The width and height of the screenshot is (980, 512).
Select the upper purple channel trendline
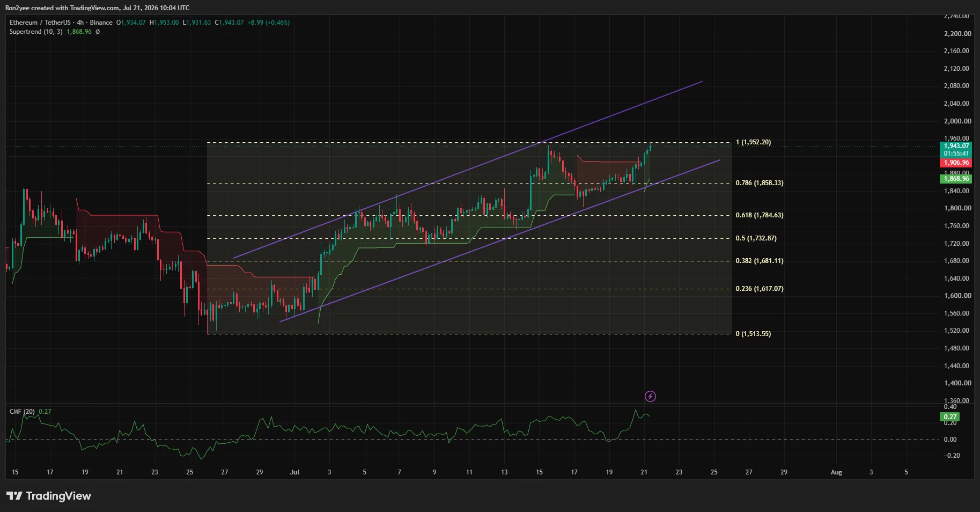468,170
